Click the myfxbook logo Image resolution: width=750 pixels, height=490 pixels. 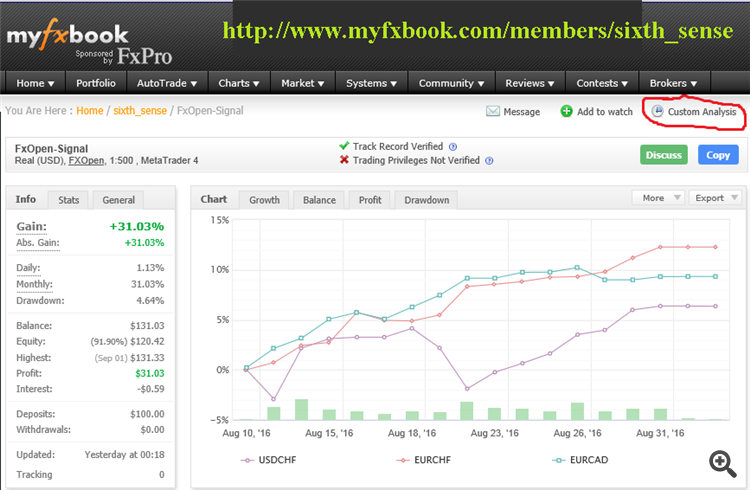[67, 34]
